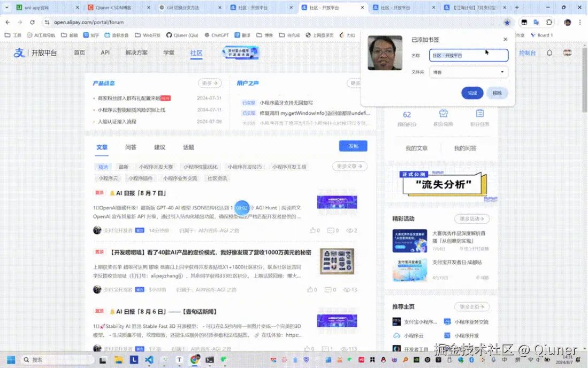Click the site info icon beside the URL
Viewport: 588px width, 368px height.
pos(47,22)
